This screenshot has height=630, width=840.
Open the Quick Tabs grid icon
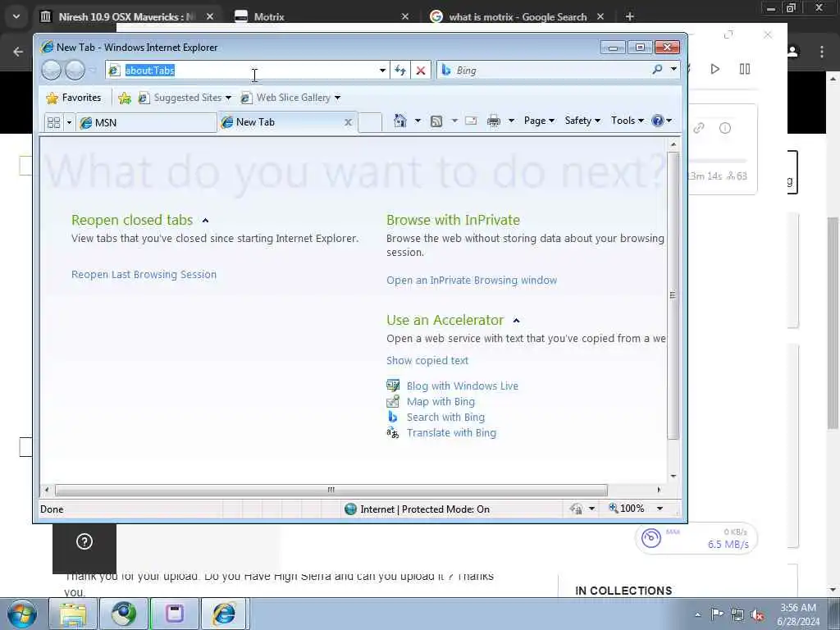(x=53, y=123)
